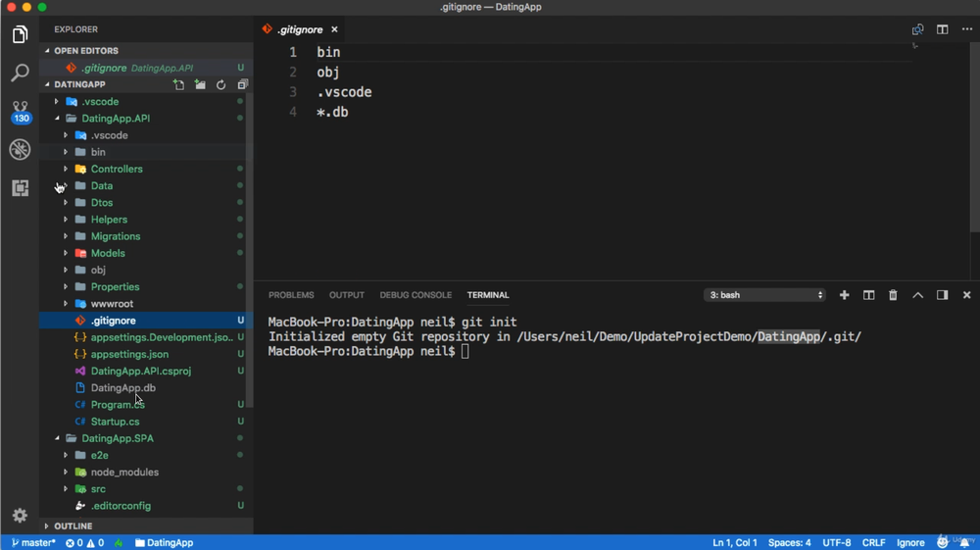This screenshot has height=550, width=980.
Task: Click New File icon in DATINGAPP header
Action: click(178, 84)
